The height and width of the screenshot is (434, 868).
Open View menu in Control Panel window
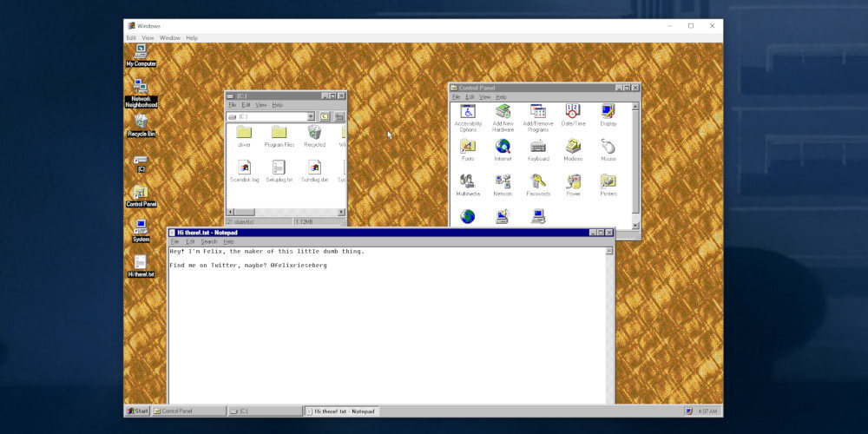[x=485, y=97]
